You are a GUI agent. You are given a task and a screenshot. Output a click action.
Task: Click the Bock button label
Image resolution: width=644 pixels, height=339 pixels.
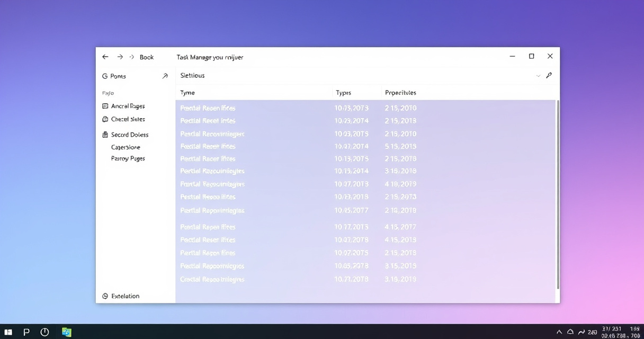coord(147,57)
